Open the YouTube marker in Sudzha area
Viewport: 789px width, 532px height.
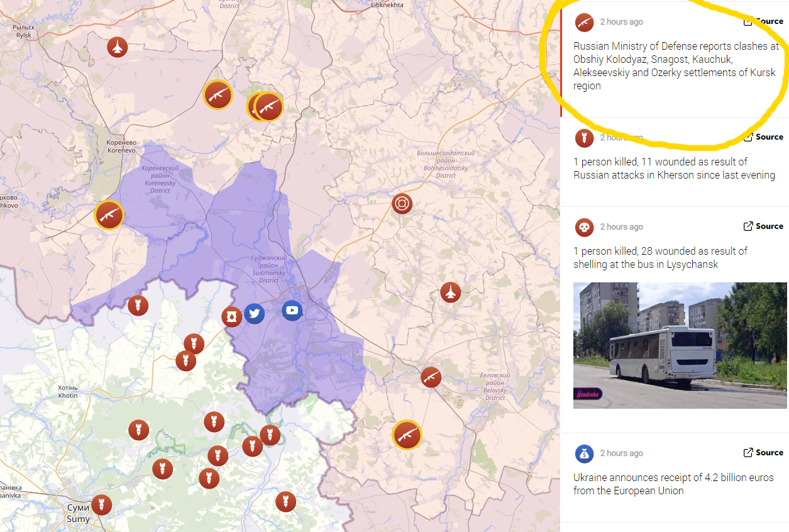click(x=292, y=310)
